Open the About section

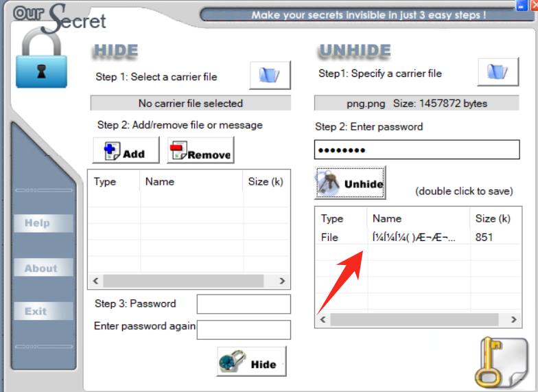pos(44,268)
